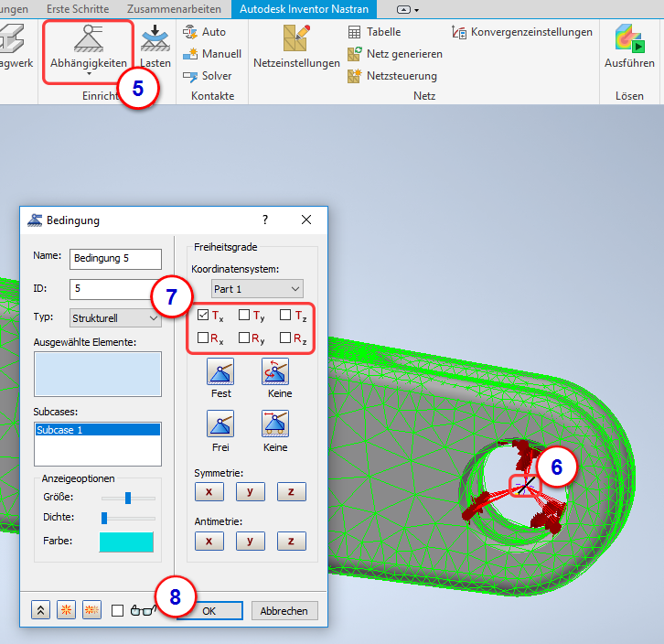This screenshot has width=664, height=644.
Task: Collapse the dialog with the double-chevron button
Action: click(40, 610)
